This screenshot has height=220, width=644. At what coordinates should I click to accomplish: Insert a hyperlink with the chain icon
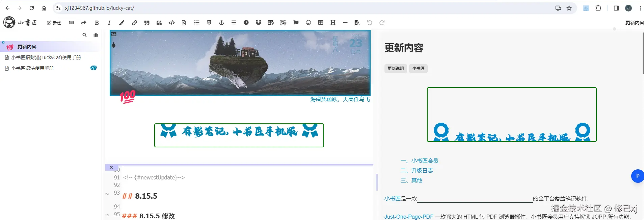[x=134, y=23]
